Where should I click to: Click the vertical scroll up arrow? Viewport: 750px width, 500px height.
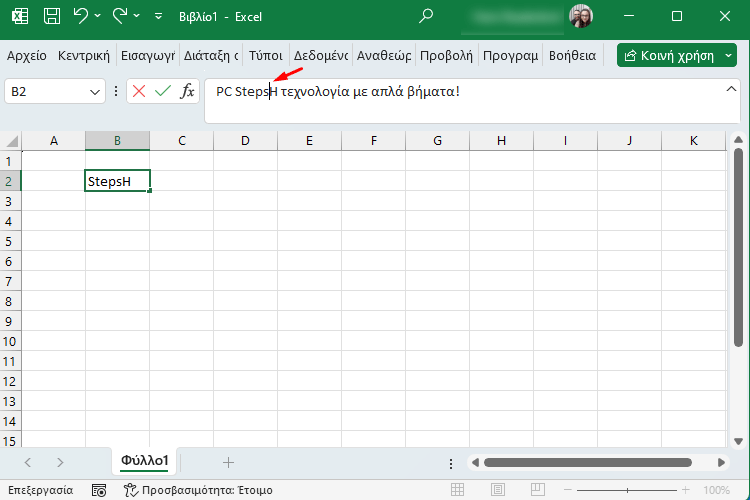point(738,140)
